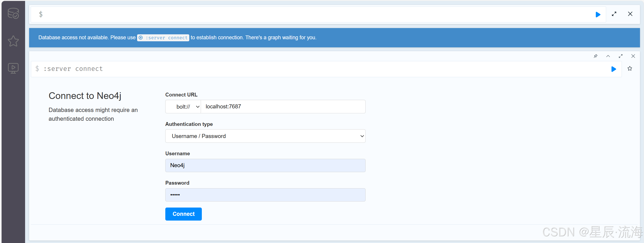Save :server connect as a favorite

pos(630,69)
